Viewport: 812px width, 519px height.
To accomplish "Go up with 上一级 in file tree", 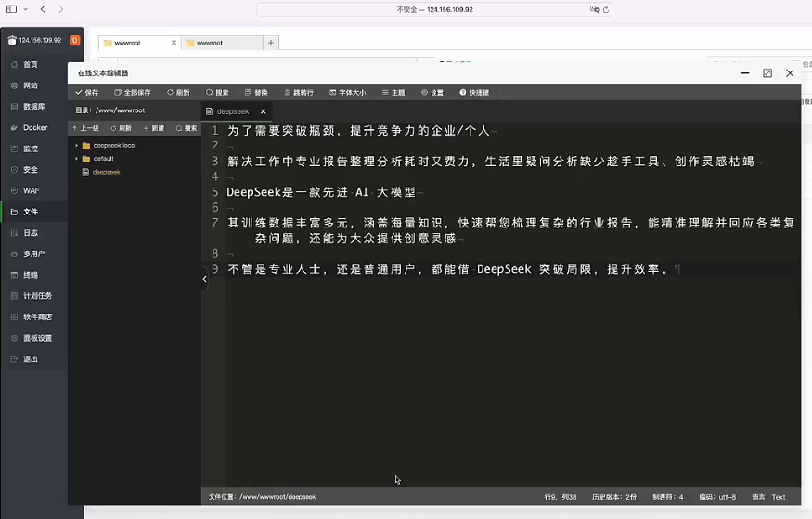I will (x=86, y=128).
